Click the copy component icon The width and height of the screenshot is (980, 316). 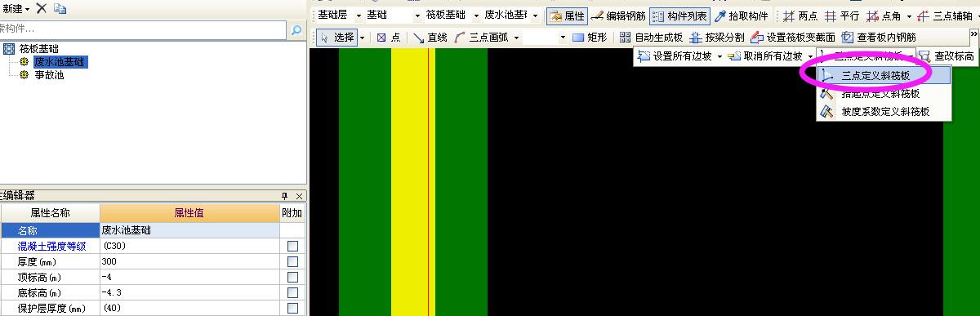60,8
